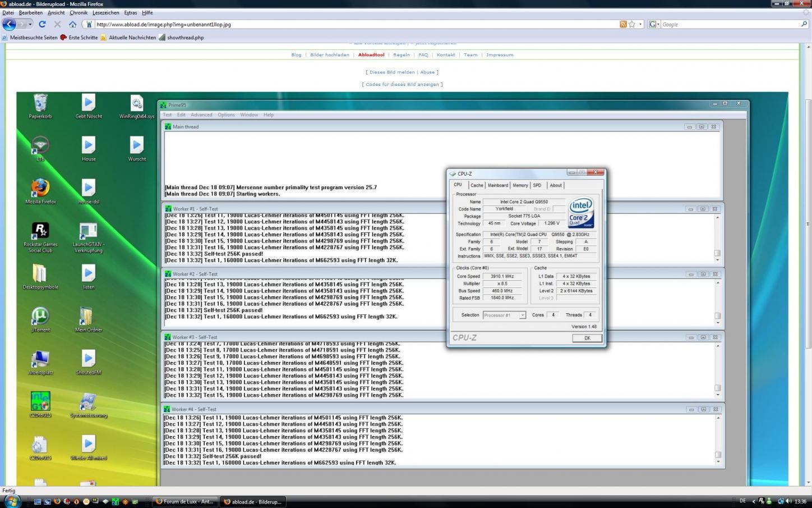Image resolution: width=812 pixels, height=508 pixels.
Task: Open the Abloadtool link
Action: point(371,55)
